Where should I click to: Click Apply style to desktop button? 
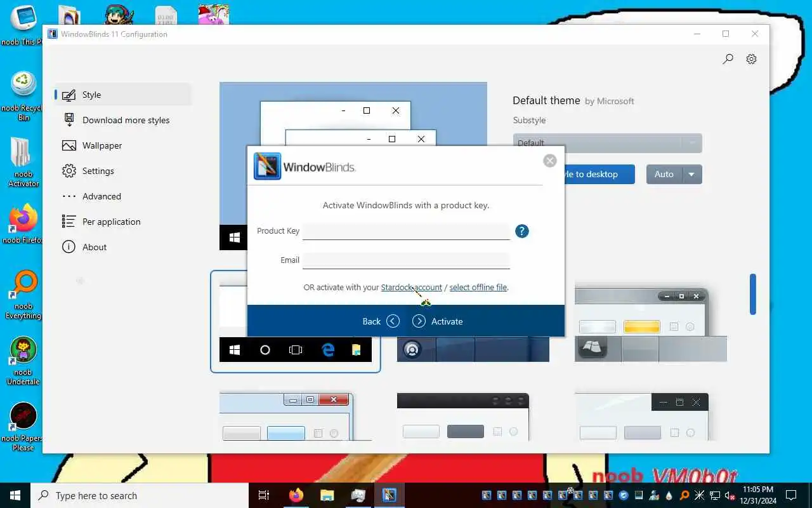pyautogui.click(x=599, y=174)
